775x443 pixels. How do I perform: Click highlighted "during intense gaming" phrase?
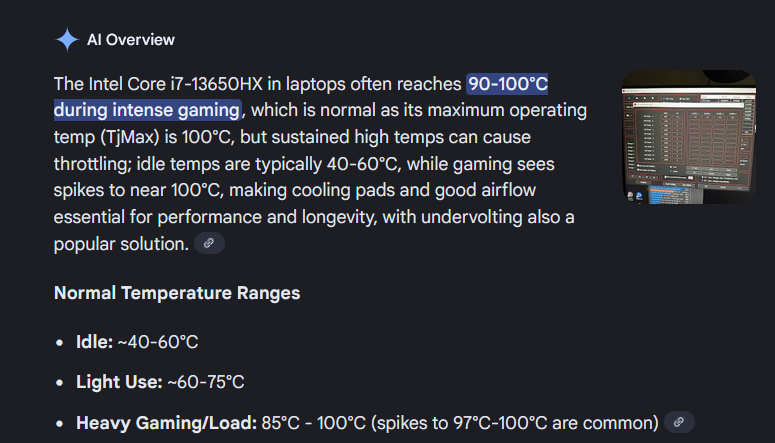point(147,110)
